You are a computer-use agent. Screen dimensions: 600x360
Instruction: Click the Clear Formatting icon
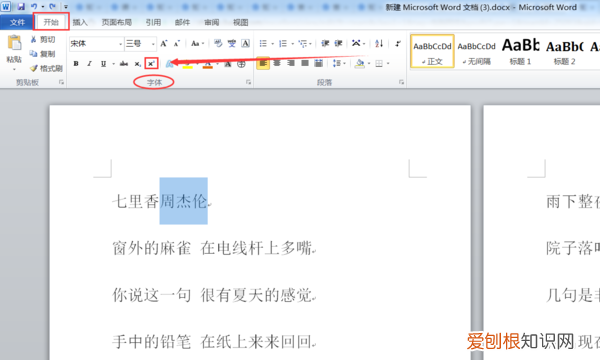pos(218,44)
